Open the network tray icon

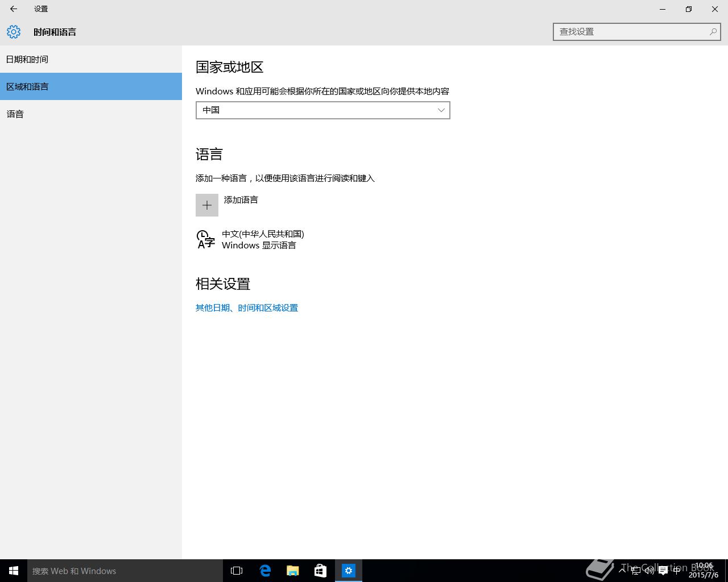point(636,571)
